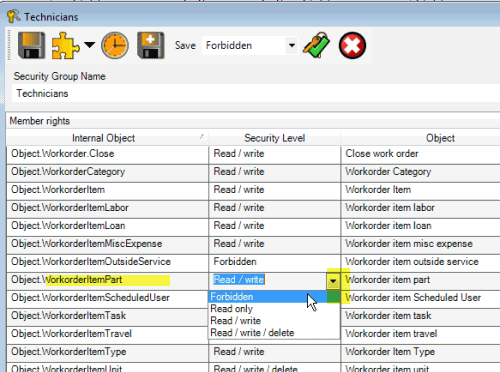Select the Object.WorkorderItemLoan cell

107,226
